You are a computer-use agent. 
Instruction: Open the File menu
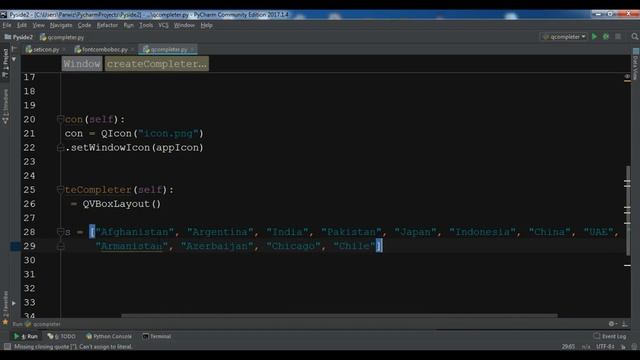point(7,25)
